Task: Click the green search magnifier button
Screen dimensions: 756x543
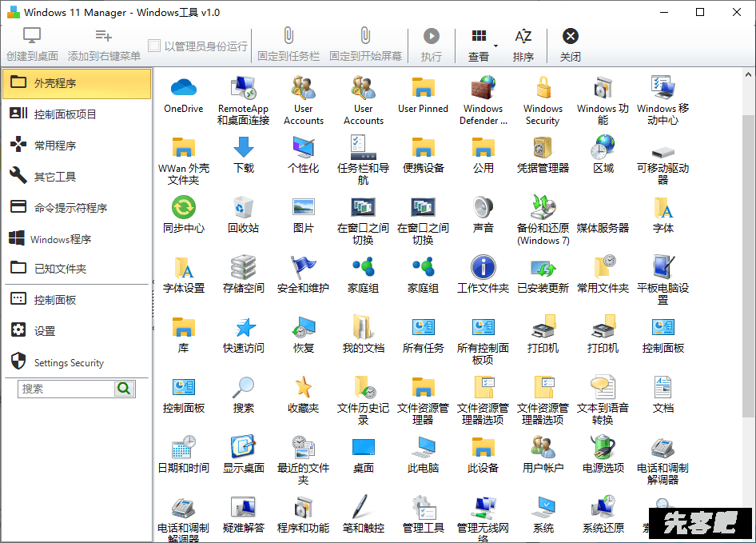Action: coord(125,389)
